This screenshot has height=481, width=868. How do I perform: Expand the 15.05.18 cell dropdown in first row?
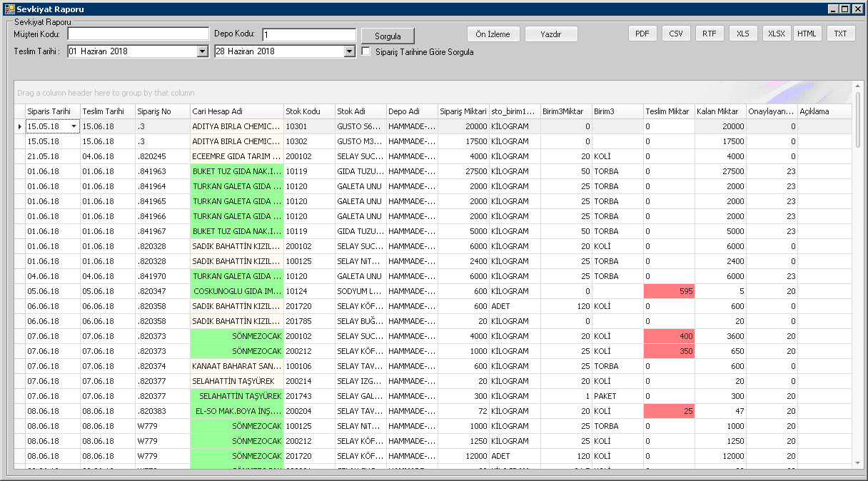click(x=74, y=126)
